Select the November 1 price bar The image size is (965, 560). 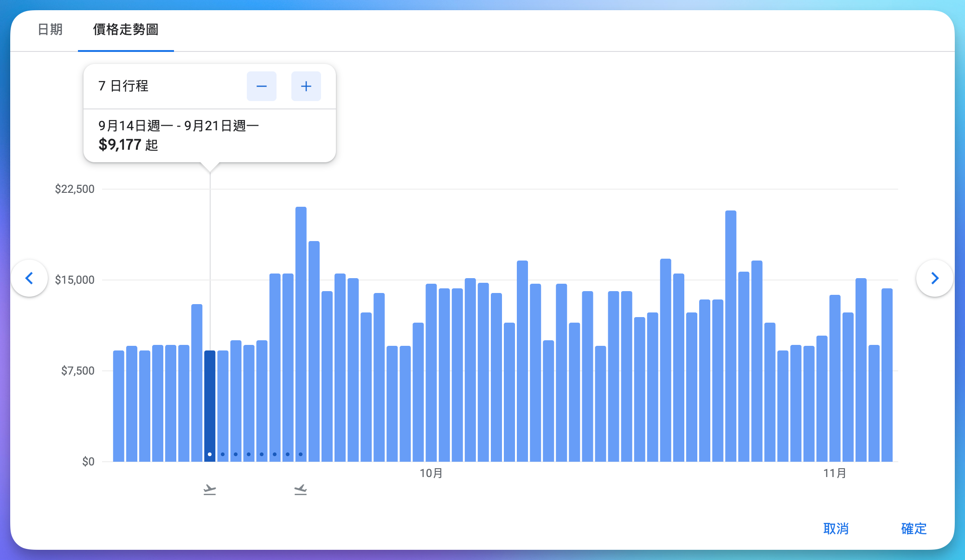point(835,378)
